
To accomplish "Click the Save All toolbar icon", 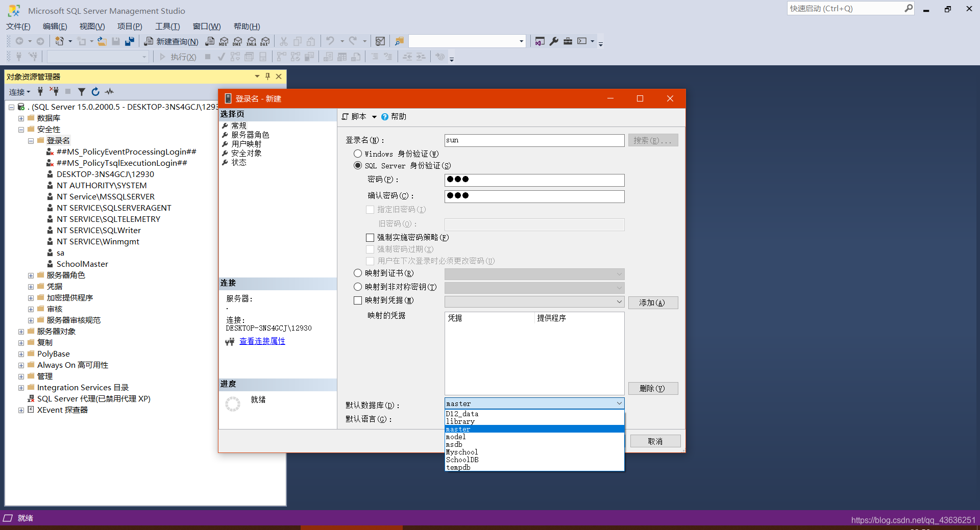I will click(x=130, y=41).
